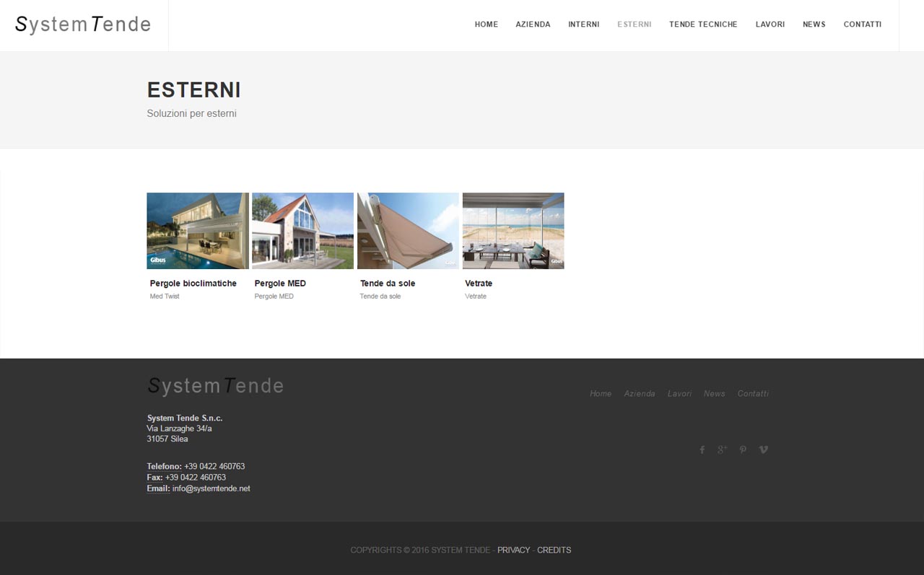Navigate to INTERNI in the navbar
The width and height of the screenshot is (924, 575).
pos(583,25)
